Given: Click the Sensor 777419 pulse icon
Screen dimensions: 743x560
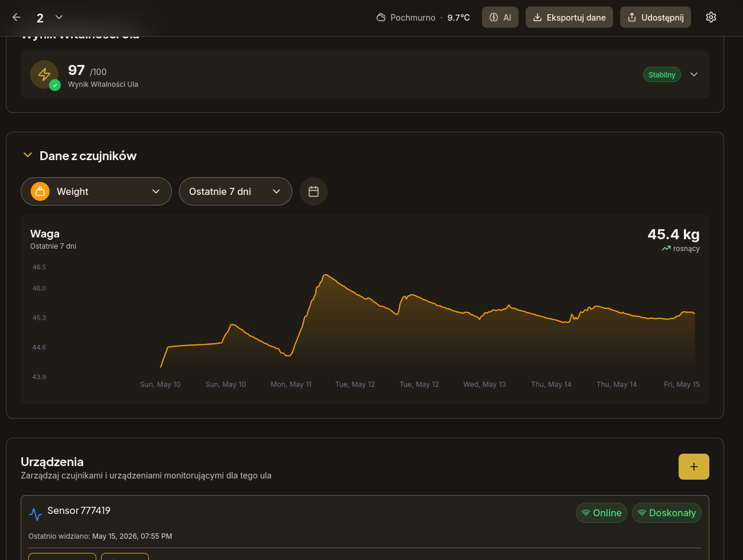Looking at the screenshot, I should pos(35,515).
